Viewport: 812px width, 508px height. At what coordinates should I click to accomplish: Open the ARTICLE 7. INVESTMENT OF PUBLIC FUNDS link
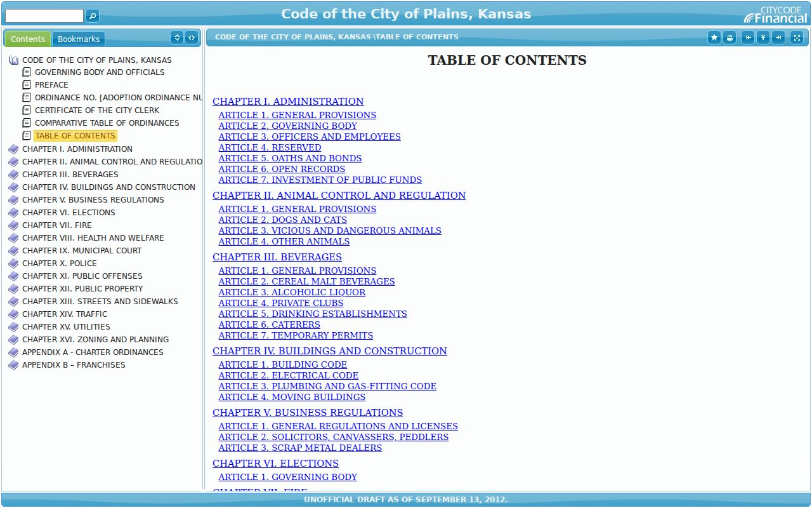320,180
